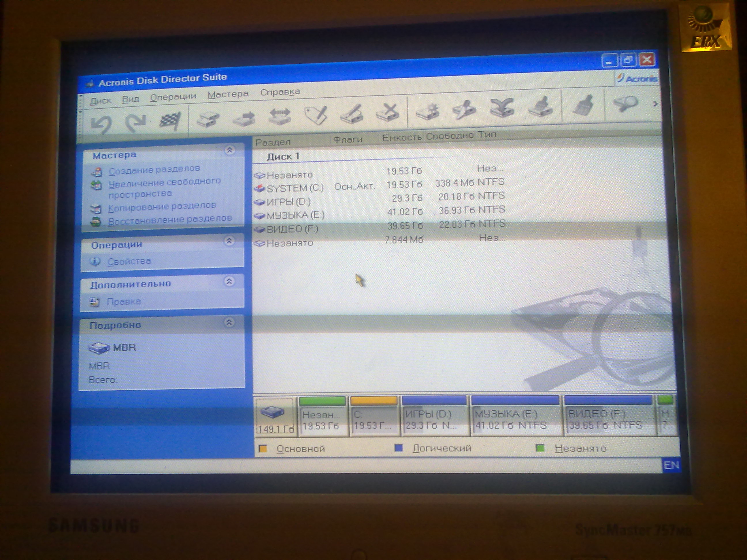The height and width of the screenshot is (560, 747).
Task: Open the Операции menu
Action: point(173,97)
